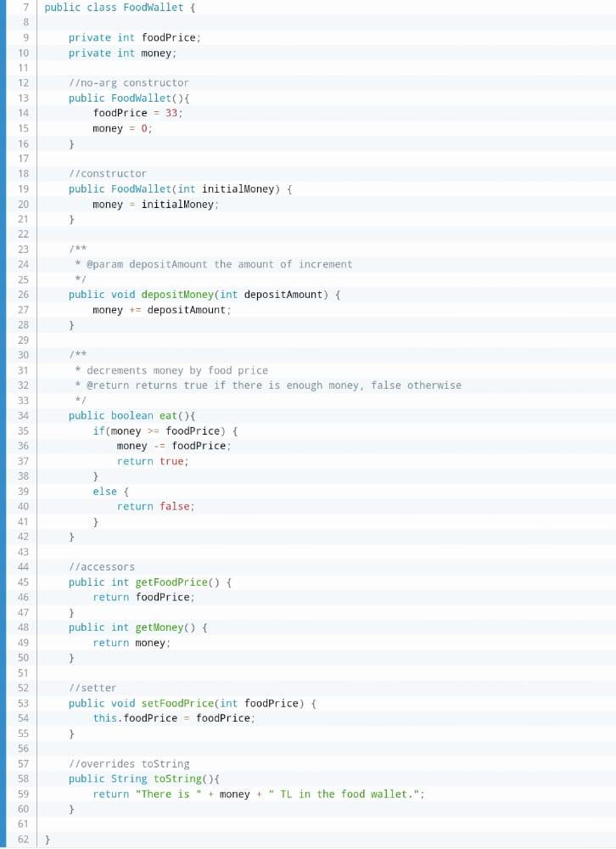This screenshot has width=616, height=849.
Task: Click line number 7 in the gutter
Action: tap(25, 8)
